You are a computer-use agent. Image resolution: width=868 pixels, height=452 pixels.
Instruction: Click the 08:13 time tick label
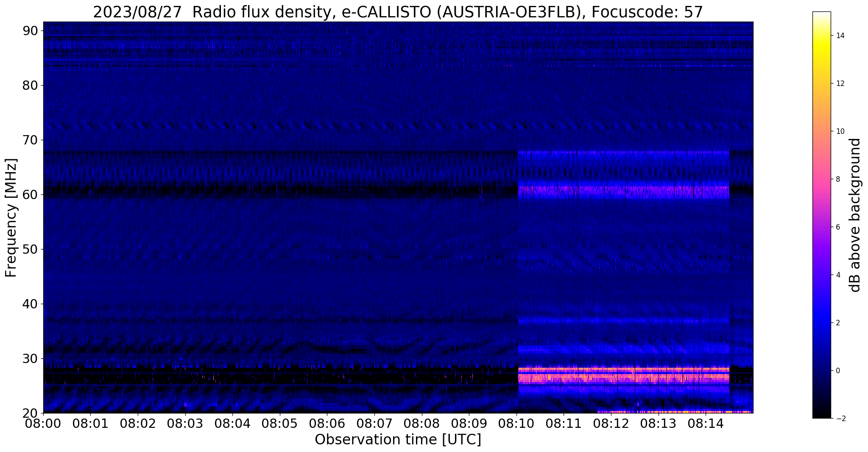tap(659, 423)
